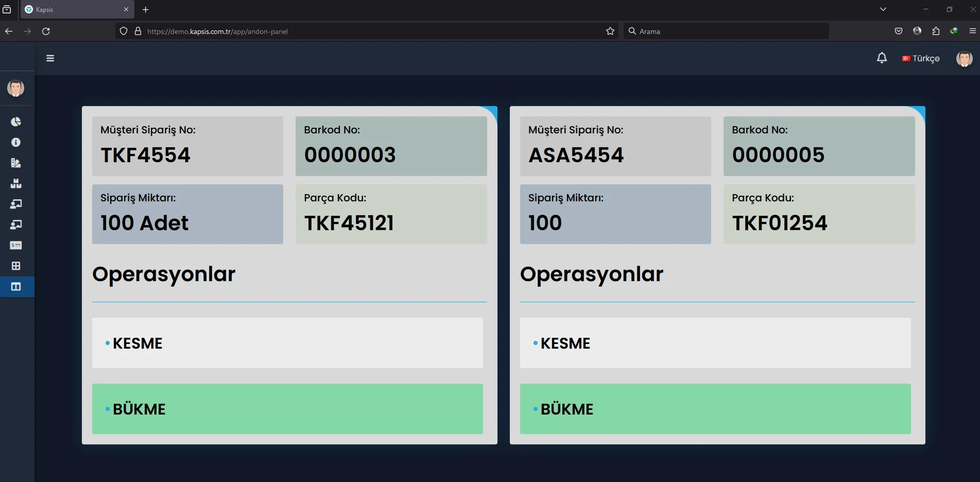This screenshot has width=980, height=482.
Task: Click the sidebar user avatar
Action: [x=16, y=88]
